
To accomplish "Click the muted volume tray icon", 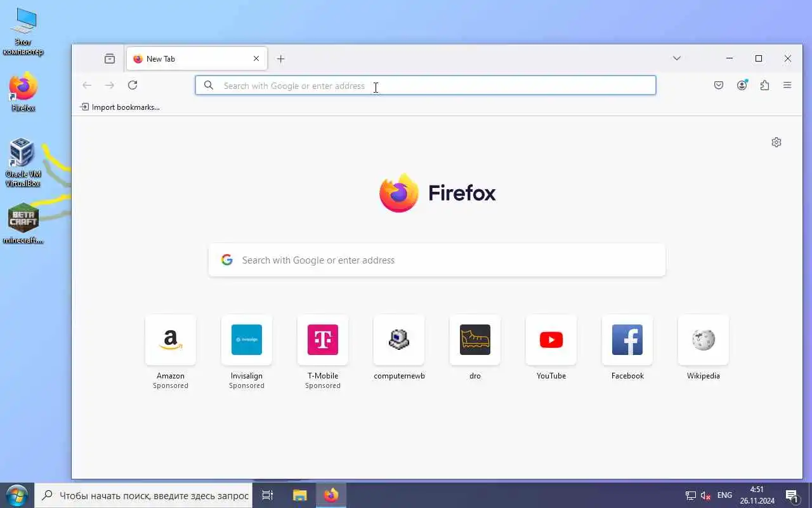I will tap(705, 495).
